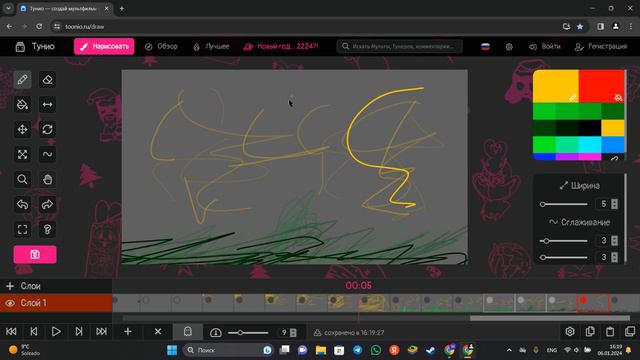Redo the last undone stroke

[47, 204]
